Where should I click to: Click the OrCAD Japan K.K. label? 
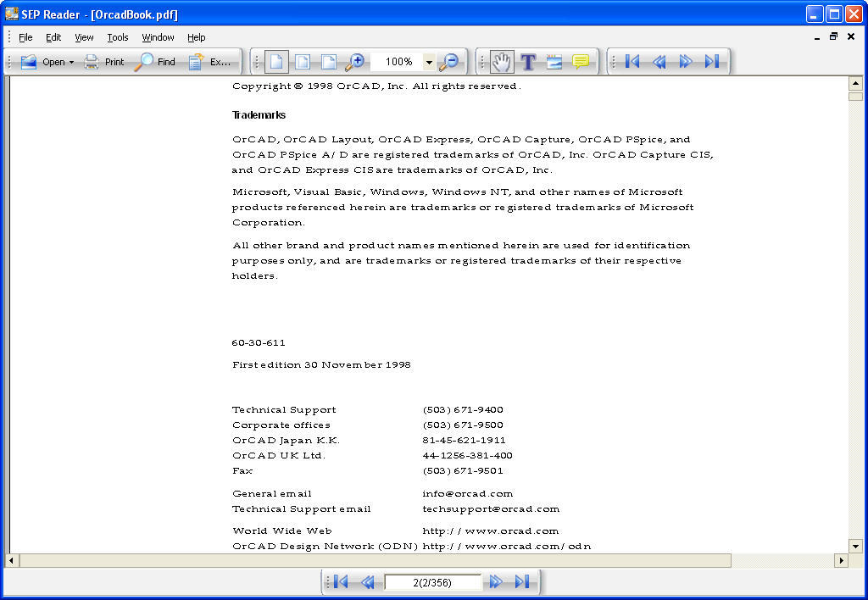(286, 440)
